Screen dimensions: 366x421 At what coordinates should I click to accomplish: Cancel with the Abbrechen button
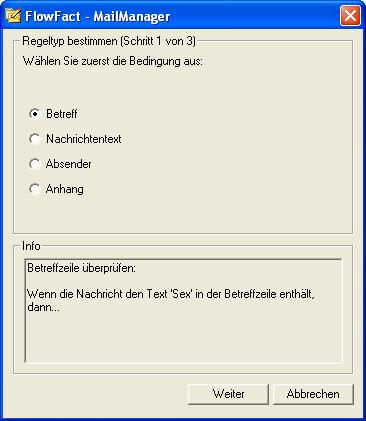tap(313, 394)
